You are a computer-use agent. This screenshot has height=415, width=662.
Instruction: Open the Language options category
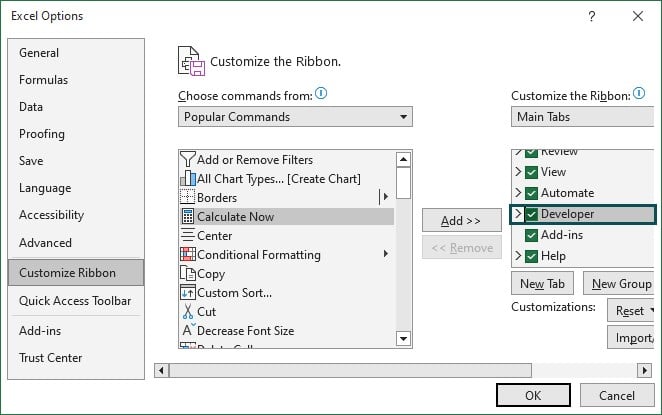[x=76, y=188]
